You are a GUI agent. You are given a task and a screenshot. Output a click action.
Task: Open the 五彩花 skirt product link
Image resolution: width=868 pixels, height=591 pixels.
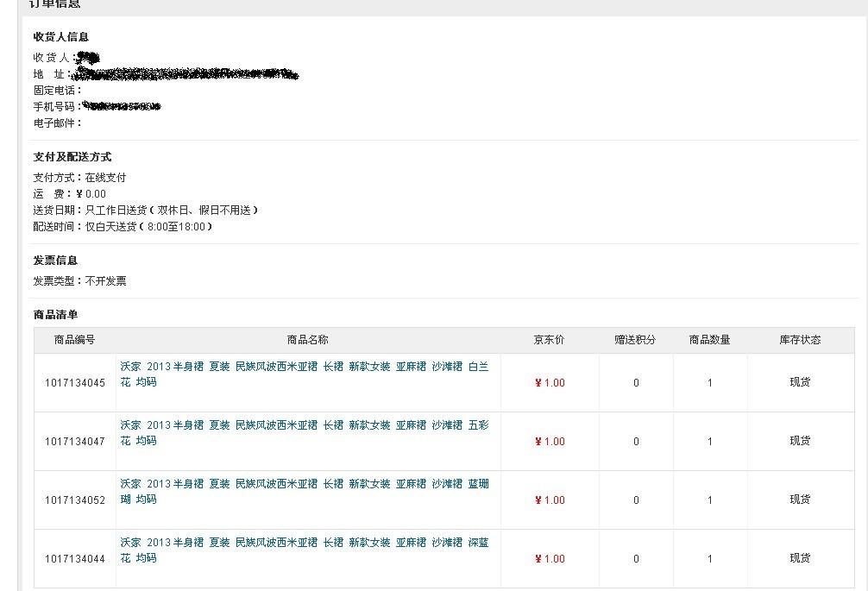[x=304, y=425]
